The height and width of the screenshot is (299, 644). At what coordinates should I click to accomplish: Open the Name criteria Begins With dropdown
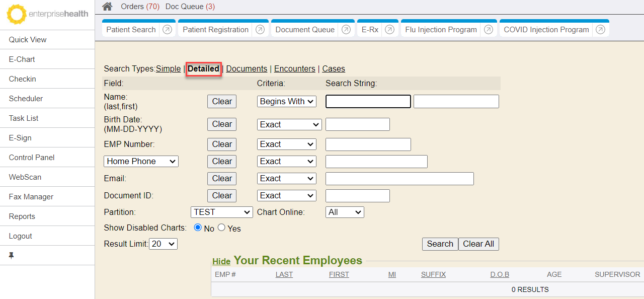287,101
